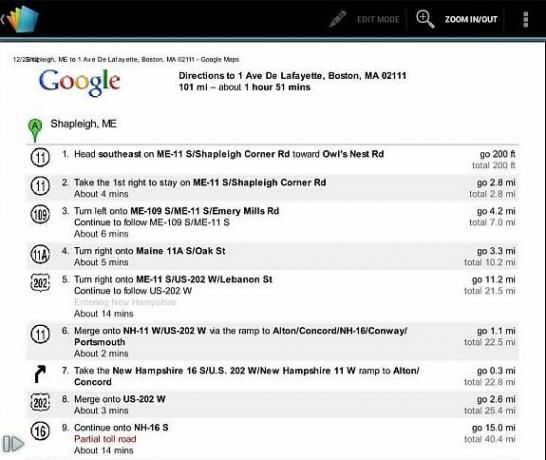Tap the colorful pages app logo

click(x=22, y=19)
